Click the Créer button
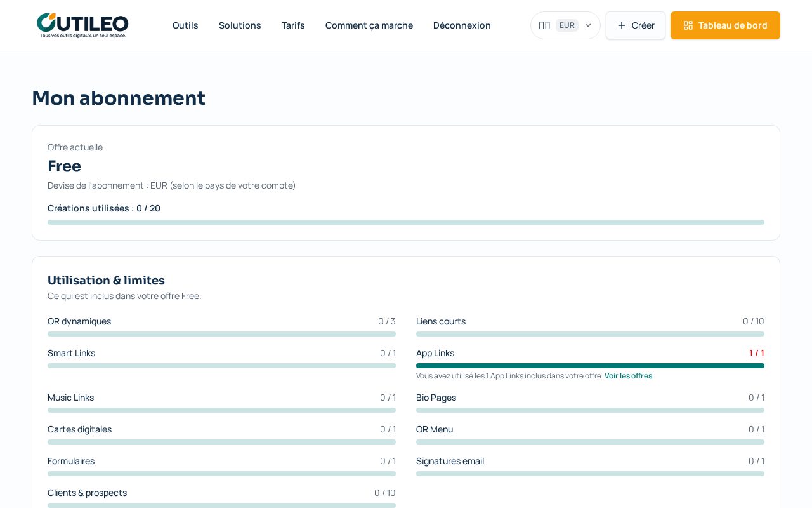Screen dimensions: 812x508 [636, 25]
